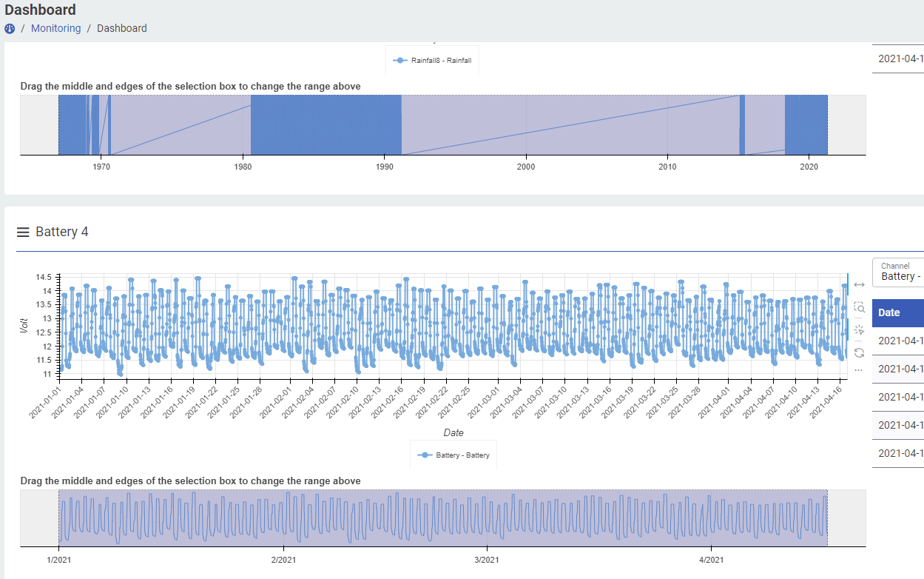Go to Monitoring breadcrumb link
This screenshot has width=924, height=579.
click(55, 28)
